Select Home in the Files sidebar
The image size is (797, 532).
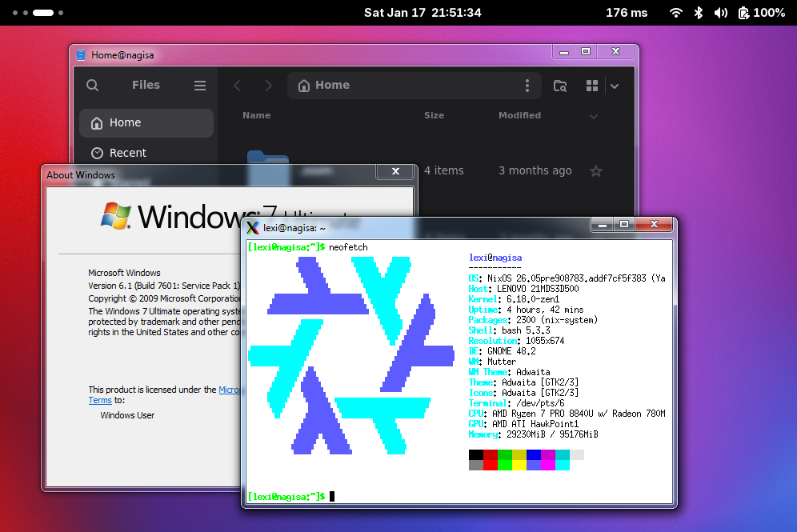click(146, 123)
